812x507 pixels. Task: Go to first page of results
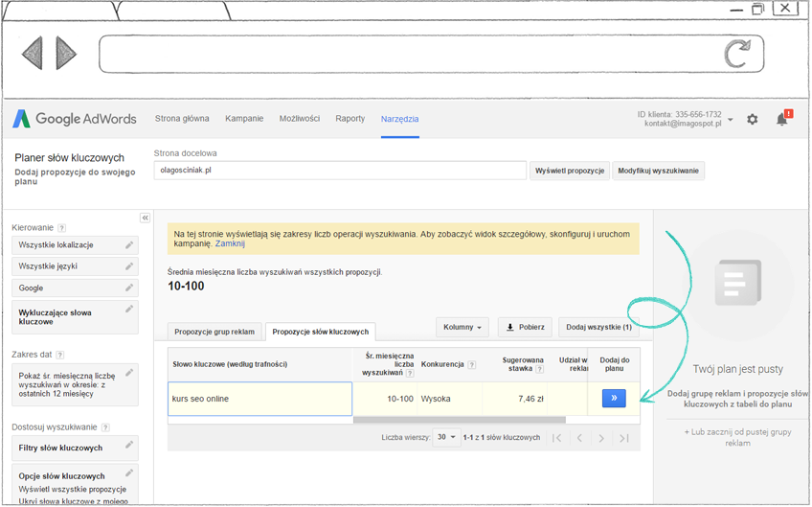pyautogui.click(x=557, y=438)
